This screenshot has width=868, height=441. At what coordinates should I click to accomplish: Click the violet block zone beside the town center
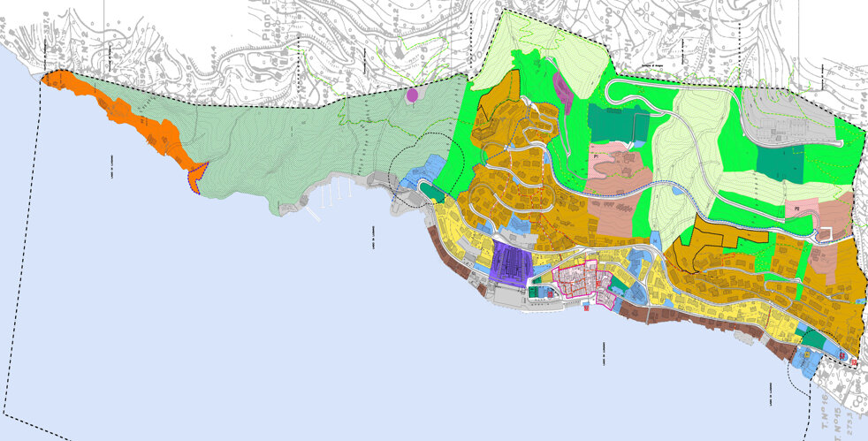(511, 262)
